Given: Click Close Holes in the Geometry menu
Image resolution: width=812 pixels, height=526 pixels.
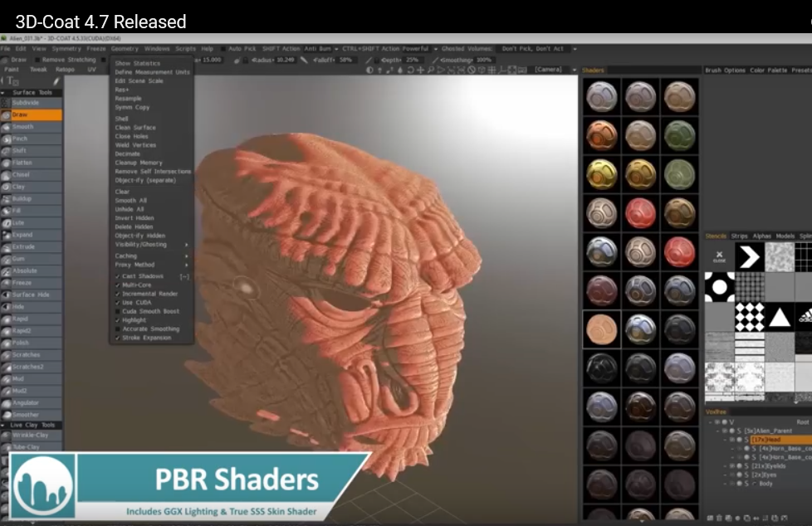Looking at the screenshot, I should pos(131,136).
